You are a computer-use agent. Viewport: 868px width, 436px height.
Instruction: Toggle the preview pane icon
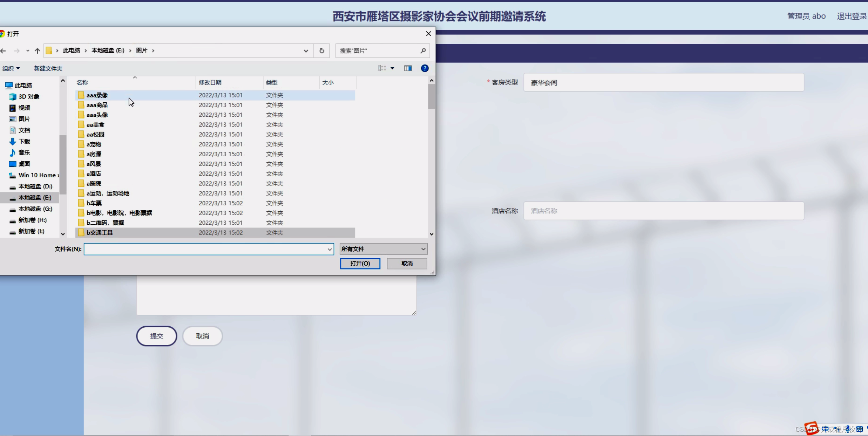[x=408, y=68]
